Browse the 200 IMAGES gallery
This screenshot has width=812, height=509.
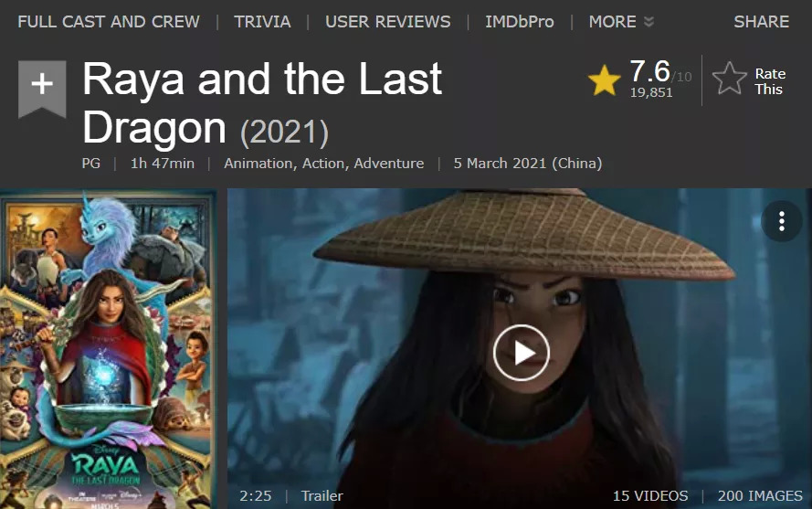click(760, 496)
